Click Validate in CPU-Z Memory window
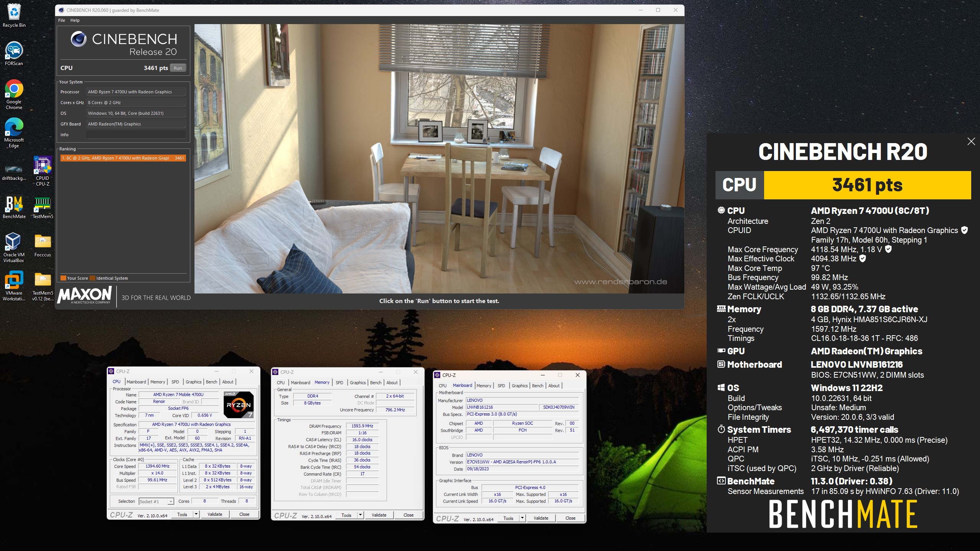The width and height of the screenshot is (980, 551). [379, 515]
